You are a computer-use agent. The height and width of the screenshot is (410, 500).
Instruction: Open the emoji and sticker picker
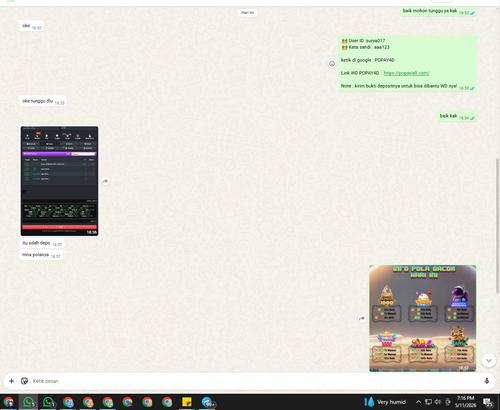pyautogui.click(x=24, y=381)
